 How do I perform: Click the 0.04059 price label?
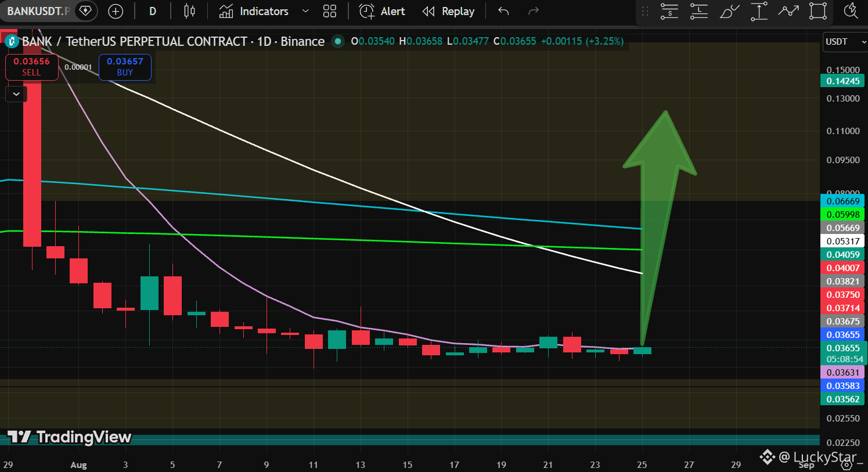(843, 255)
